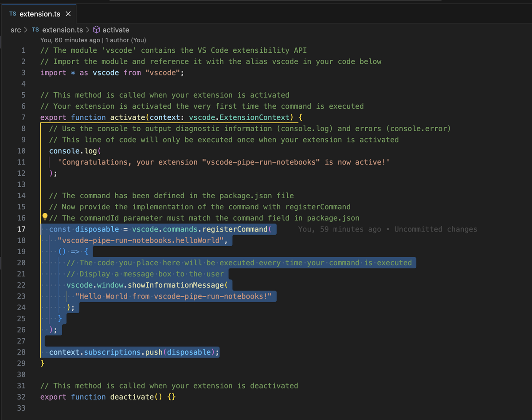Screen dimensions: 532x420
Task: Click the 'import' keyword on line 3
Action: [x=53, y=73]
